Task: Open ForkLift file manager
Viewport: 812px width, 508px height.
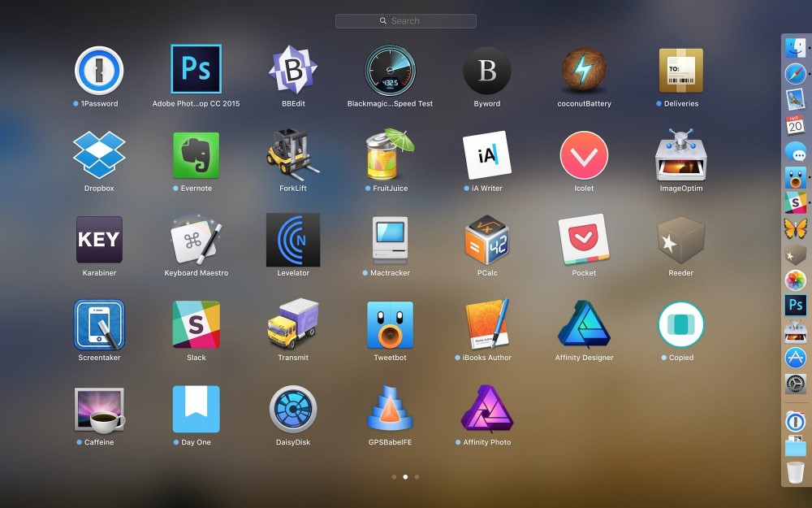Action: pos(293,155)
